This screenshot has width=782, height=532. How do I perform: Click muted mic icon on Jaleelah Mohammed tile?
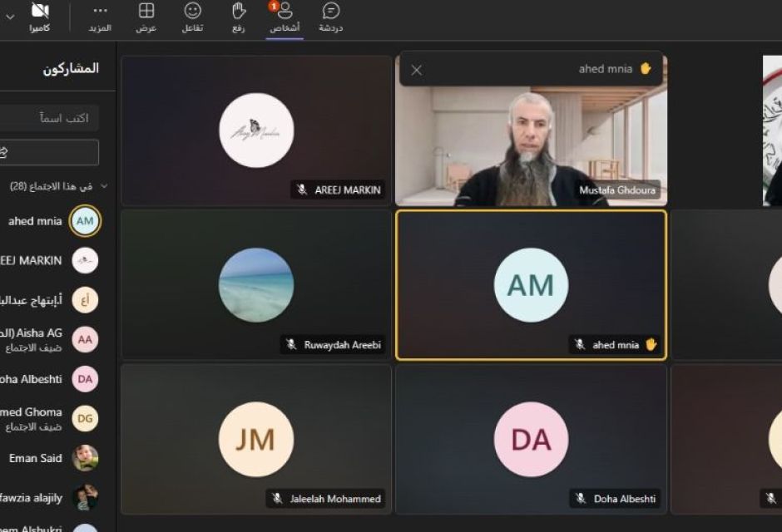[277, 499]
